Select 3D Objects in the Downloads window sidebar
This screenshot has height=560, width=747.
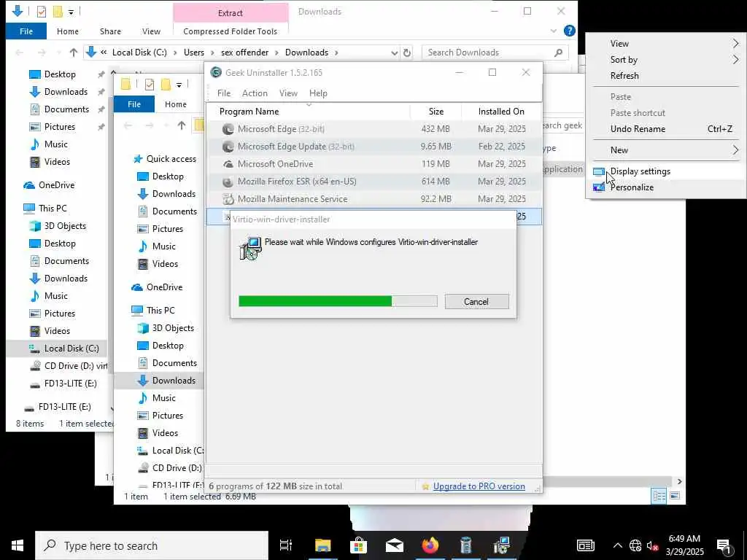(65, 226)
